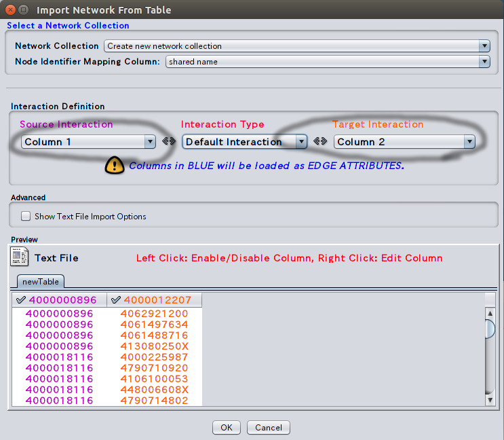Open the Default Interaction type dropdown

click(245, 142)
